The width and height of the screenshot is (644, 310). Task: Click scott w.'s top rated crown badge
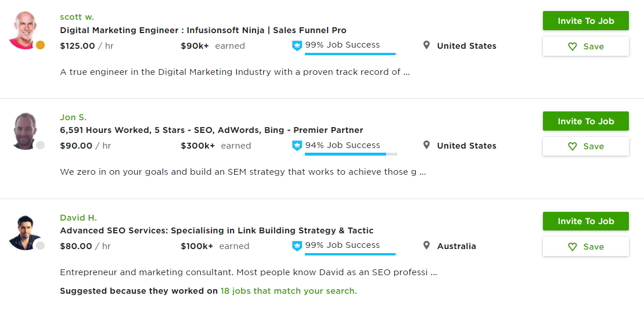coord(297,46)
